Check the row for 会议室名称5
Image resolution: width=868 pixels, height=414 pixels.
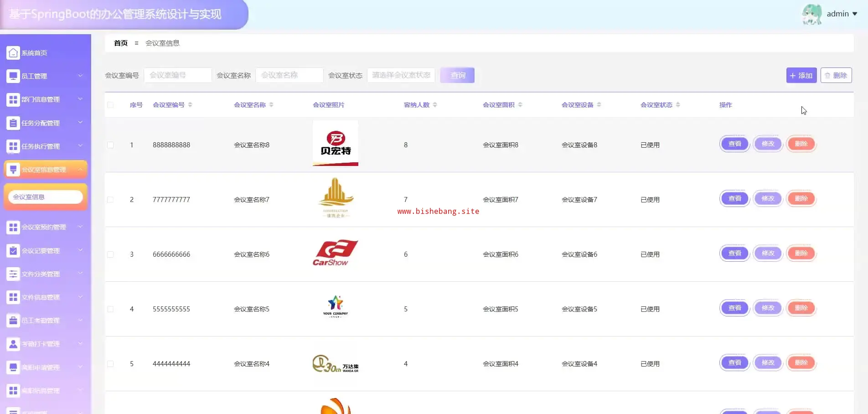click(x=110, y=309)
